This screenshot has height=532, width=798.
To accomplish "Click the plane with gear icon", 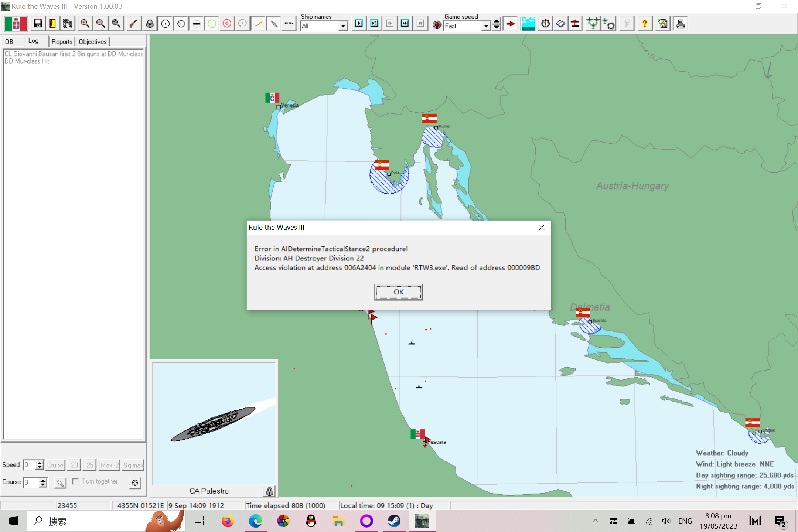I will click(x=608, y=24).
